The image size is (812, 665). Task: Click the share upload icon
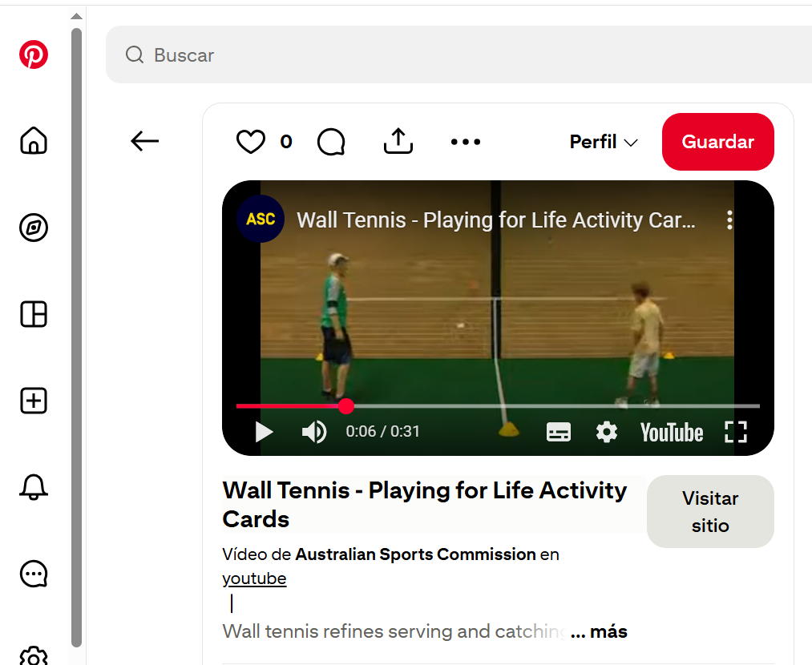398,142
